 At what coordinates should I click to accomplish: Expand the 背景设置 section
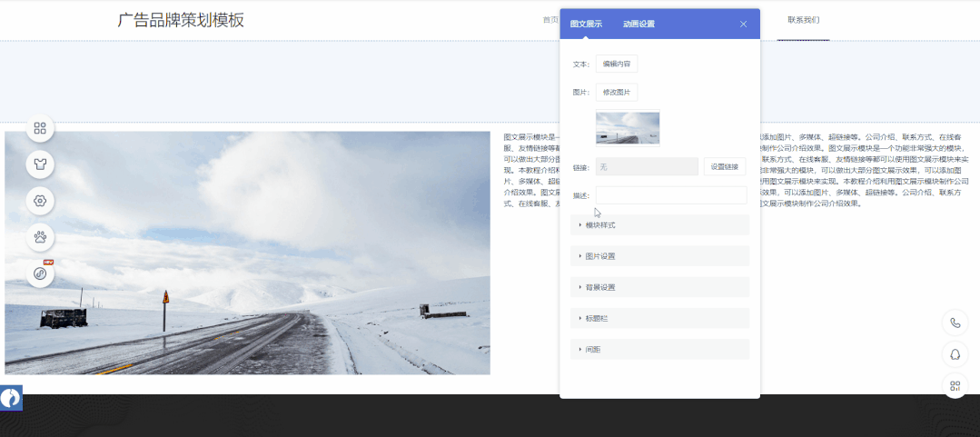[x=659, y=287]
